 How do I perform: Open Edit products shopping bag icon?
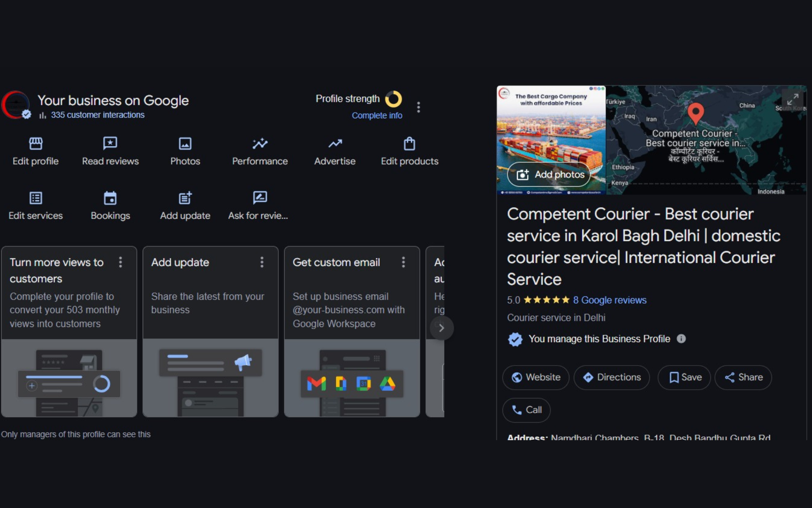[410, 143]
